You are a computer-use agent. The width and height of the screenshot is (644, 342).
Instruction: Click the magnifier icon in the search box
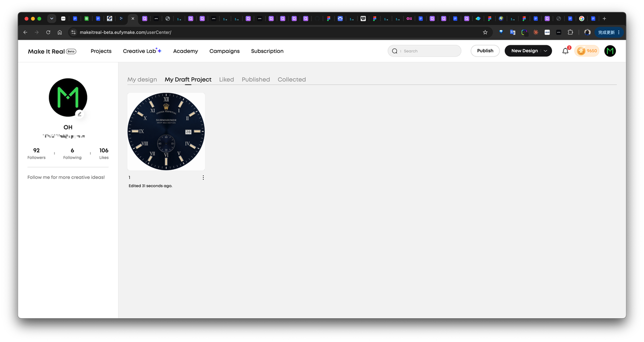(x=394, y=51)
